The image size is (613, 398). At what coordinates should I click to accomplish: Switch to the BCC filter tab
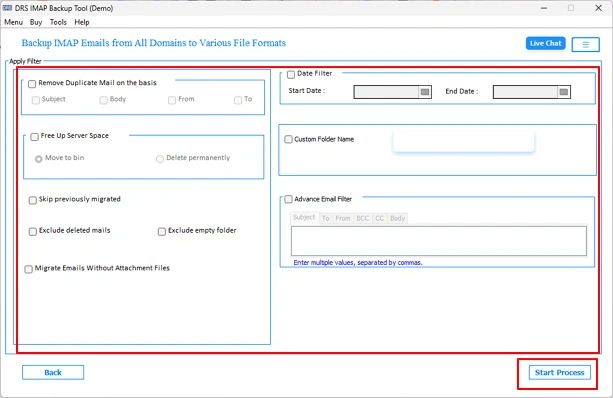point(363,218)
